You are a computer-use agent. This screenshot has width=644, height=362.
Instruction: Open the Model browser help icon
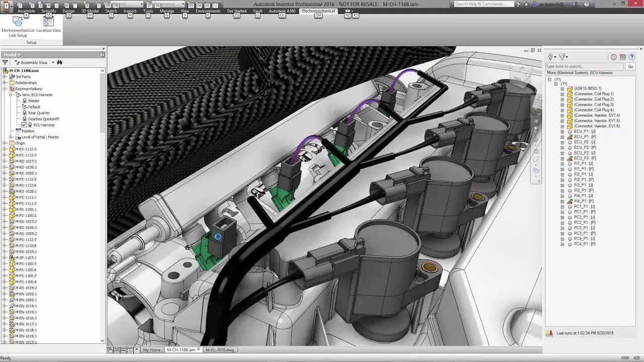point(102,54)
